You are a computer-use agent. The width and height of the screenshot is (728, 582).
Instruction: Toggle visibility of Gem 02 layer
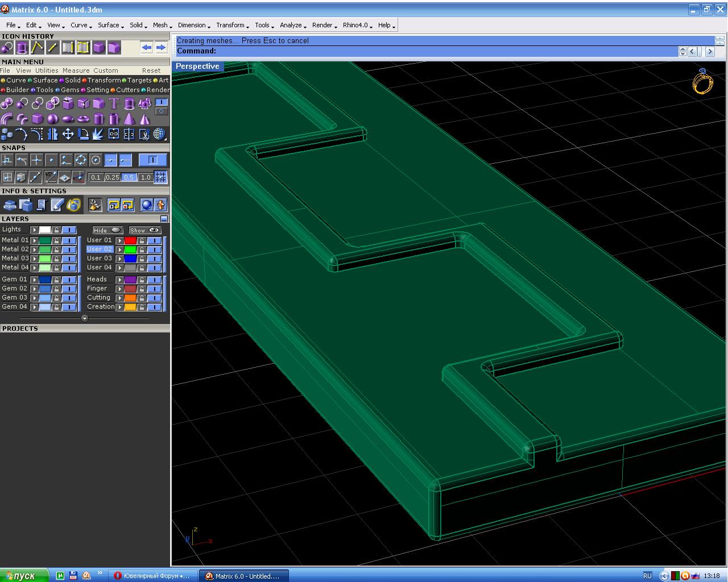(x=69, y=289)
